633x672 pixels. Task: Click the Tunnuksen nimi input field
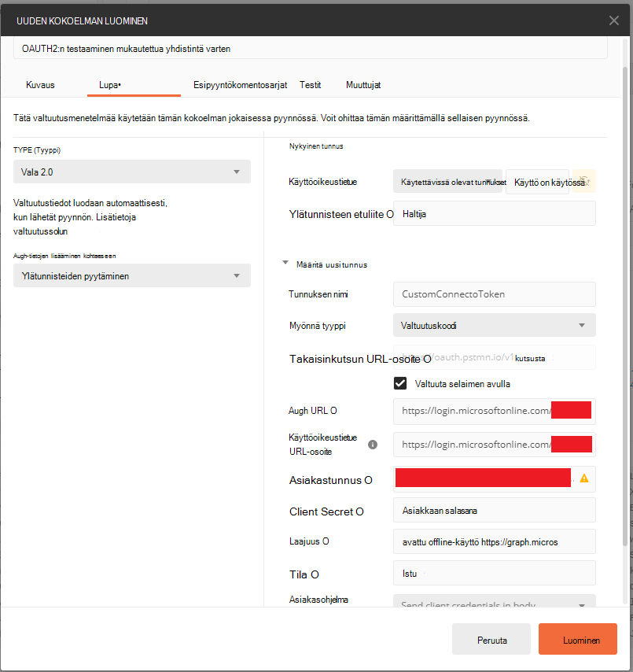pyautogui.click(x=495, y=294)
